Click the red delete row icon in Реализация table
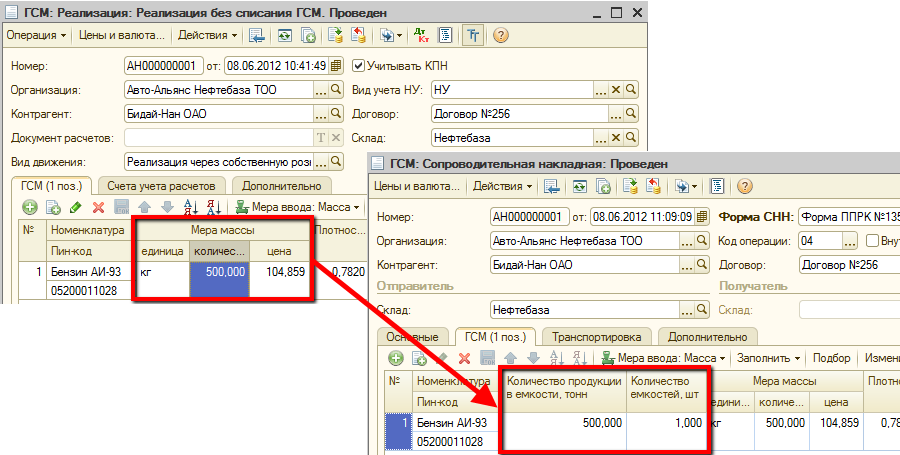 98,207
